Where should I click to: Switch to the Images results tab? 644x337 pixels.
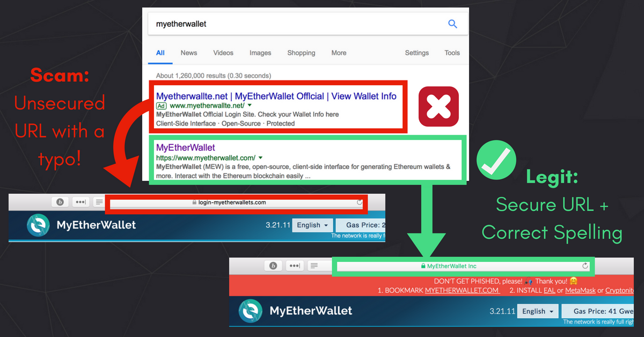point(260,53)
